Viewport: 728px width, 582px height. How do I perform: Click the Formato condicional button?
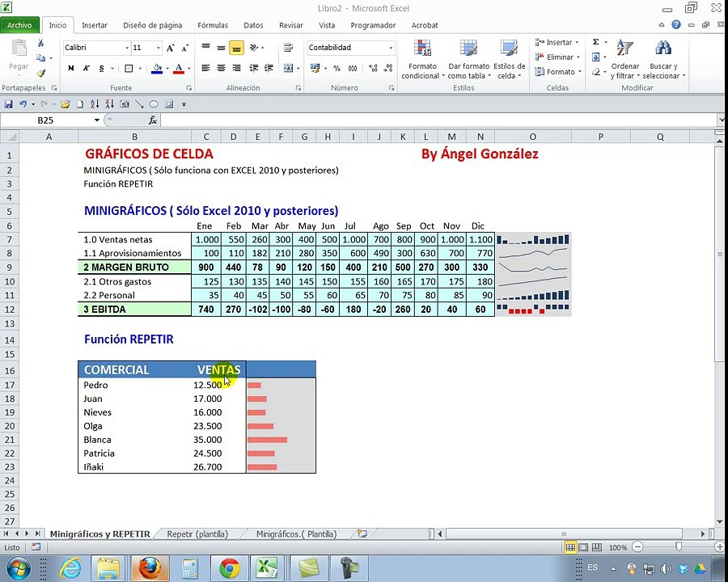pos(422,59)
